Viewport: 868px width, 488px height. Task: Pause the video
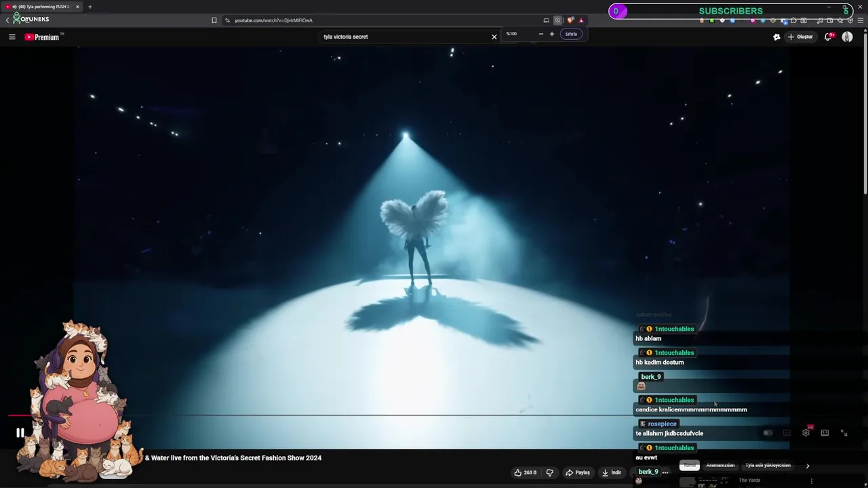point(20,433)
